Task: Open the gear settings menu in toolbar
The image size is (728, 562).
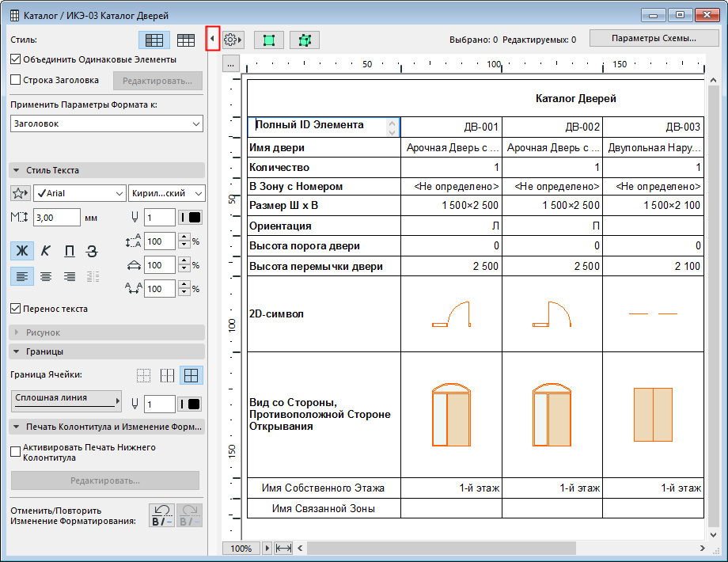Action: click(233, 39)
